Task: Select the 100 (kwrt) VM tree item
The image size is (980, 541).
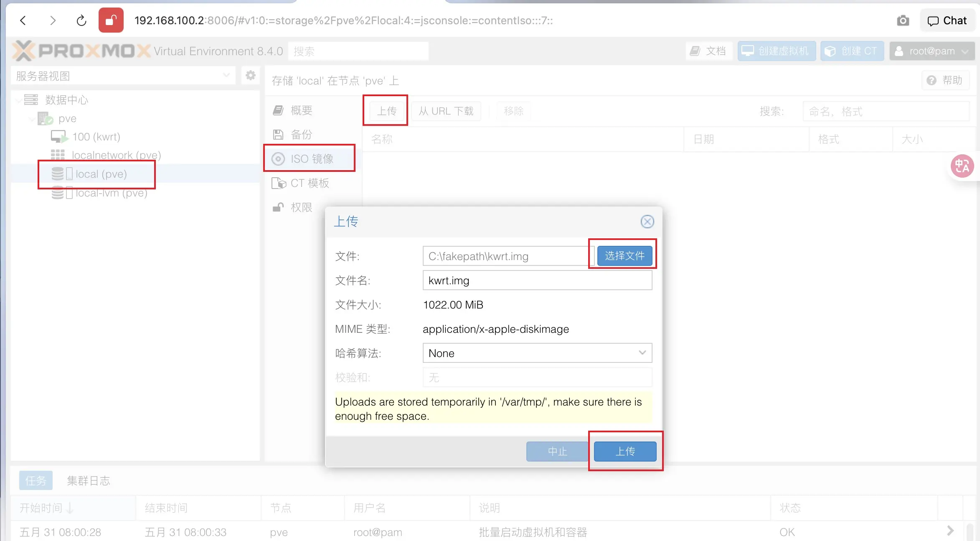Action: pos(96,137)
